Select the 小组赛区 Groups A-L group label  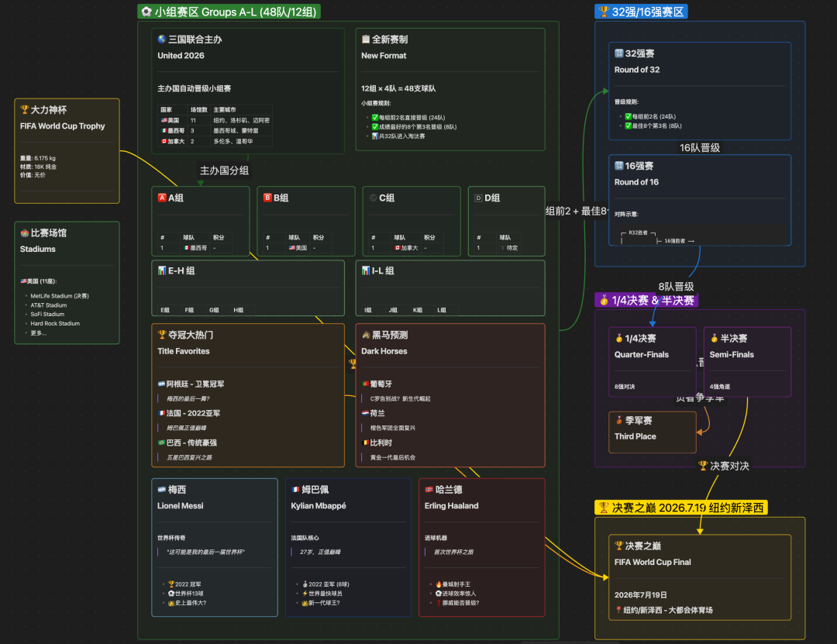coord(229,12)
